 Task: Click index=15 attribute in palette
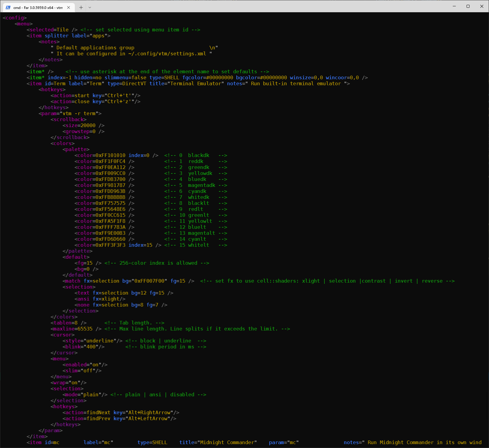pos(140,245)
